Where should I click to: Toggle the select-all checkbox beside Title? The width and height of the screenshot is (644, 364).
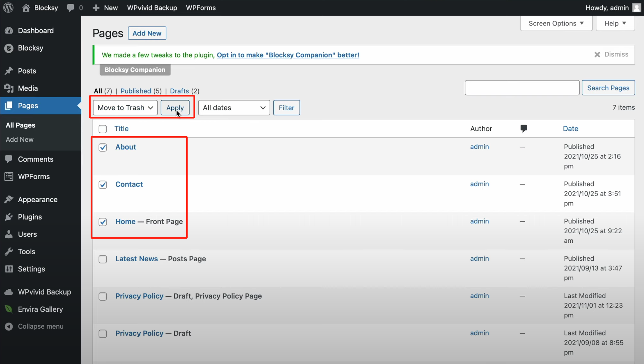[x=103, y=129]
